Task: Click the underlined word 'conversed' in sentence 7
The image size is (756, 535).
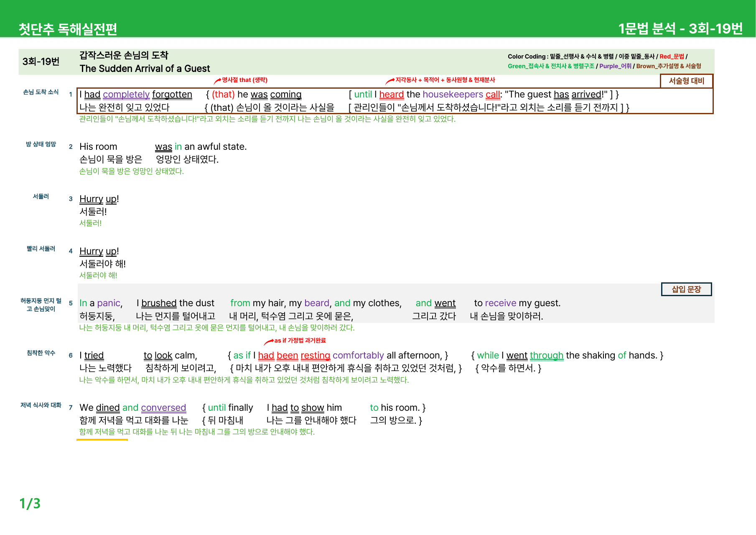Action: (163, 408)
